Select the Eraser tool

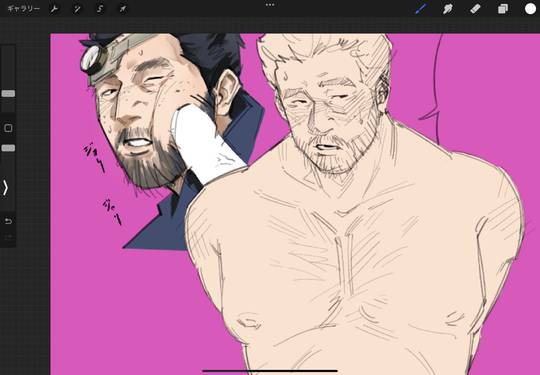pos(475,9)
